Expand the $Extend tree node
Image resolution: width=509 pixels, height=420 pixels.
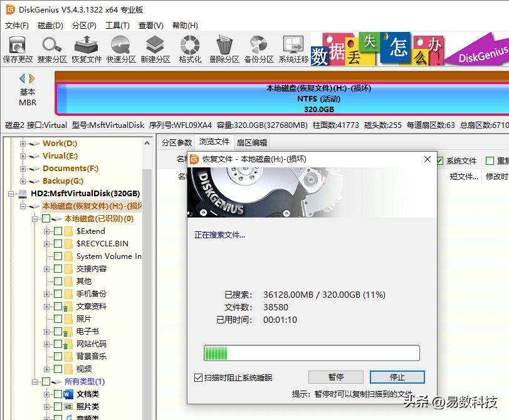click(x=45, y=231)
